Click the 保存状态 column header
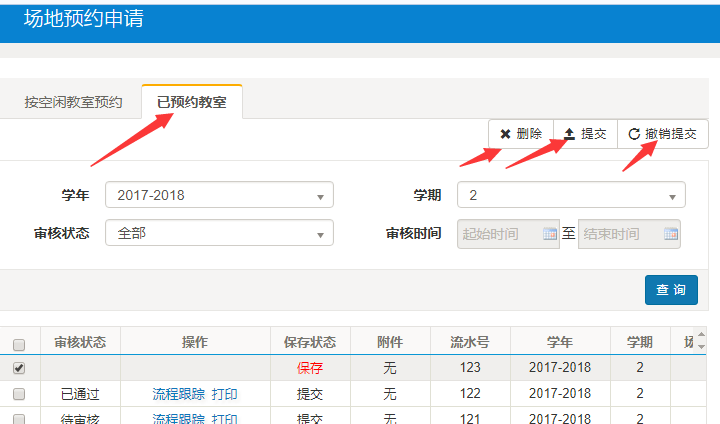This screenshot has width=720, height=424. pos(310,342)
